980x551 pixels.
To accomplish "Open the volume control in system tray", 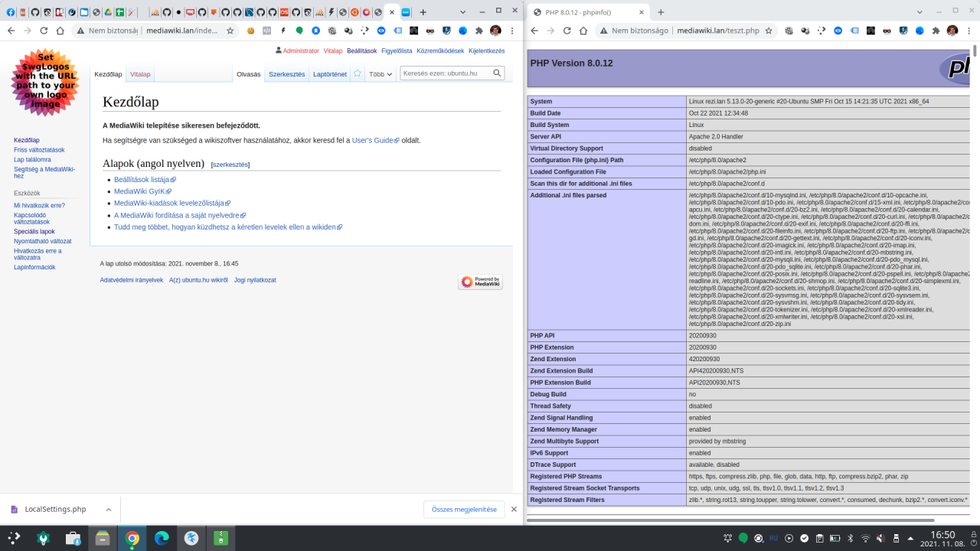I will click(x=880, y=538).
